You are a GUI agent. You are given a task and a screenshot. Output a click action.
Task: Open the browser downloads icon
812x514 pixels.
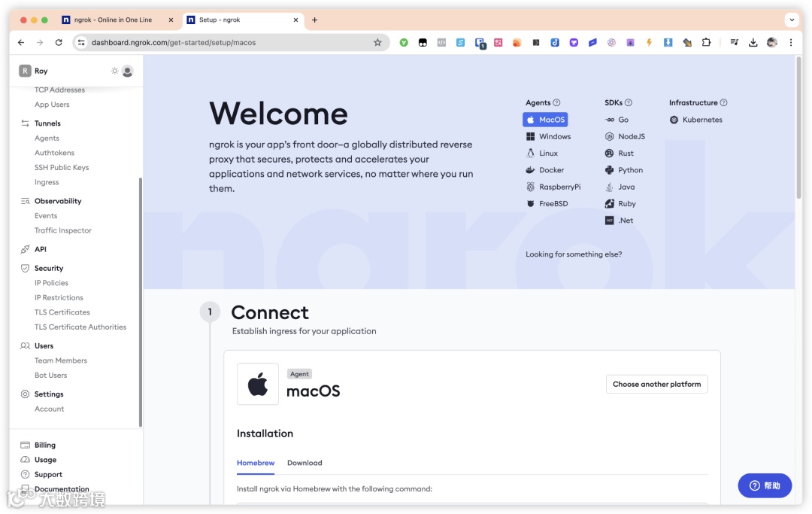click(x=753, y=42)
